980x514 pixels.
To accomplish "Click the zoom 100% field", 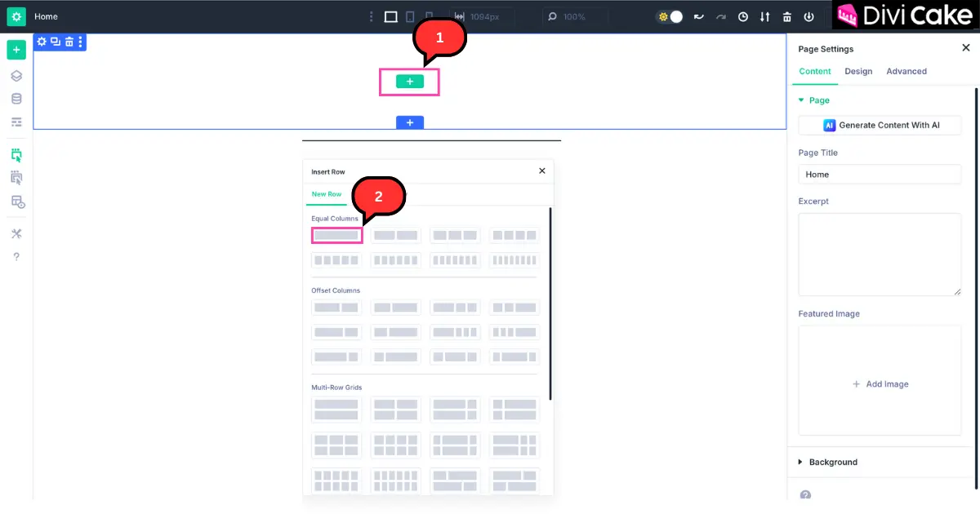I will coord(577,16).
